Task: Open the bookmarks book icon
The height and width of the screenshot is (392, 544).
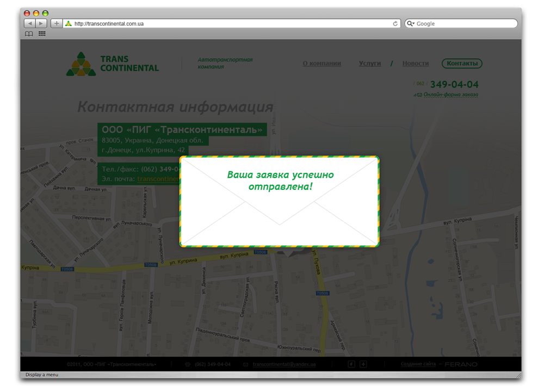Action: [29, 34]
